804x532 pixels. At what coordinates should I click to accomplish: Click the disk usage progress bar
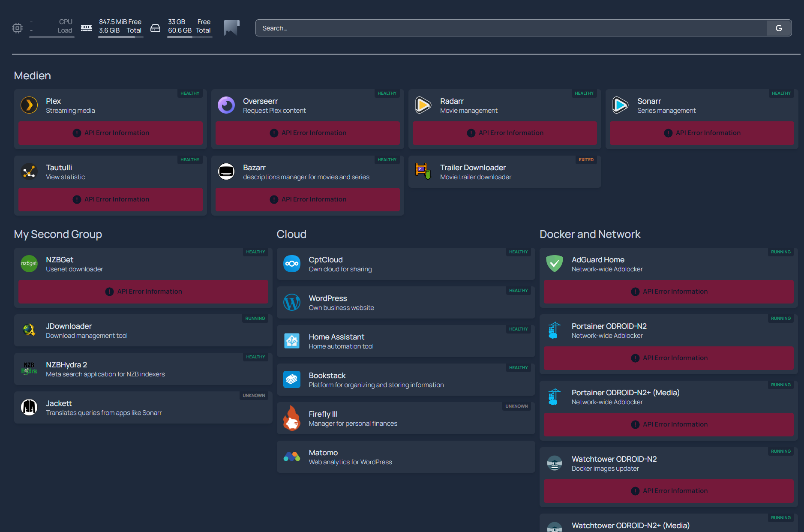coord(189,37)
